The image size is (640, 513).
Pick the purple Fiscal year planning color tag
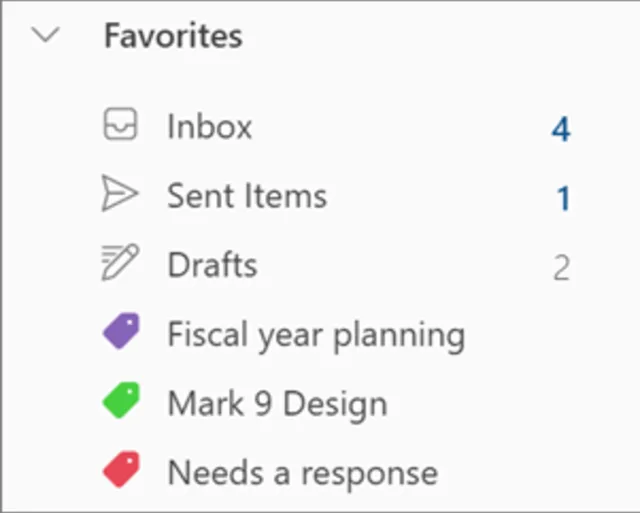pos(121,332)
